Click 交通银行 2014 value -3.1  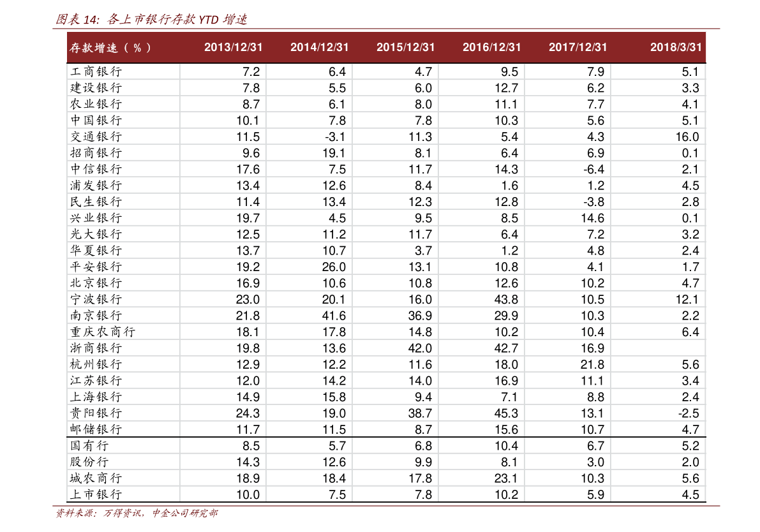coord(336,137)
